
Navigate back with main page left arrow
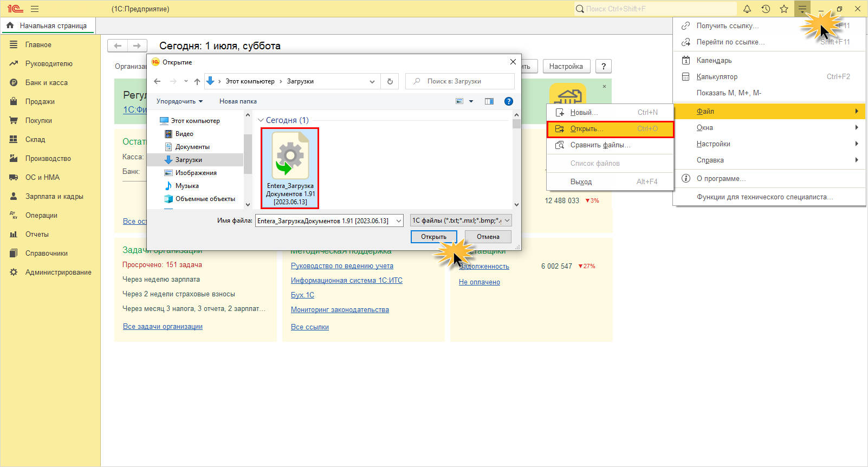[118, 46]
